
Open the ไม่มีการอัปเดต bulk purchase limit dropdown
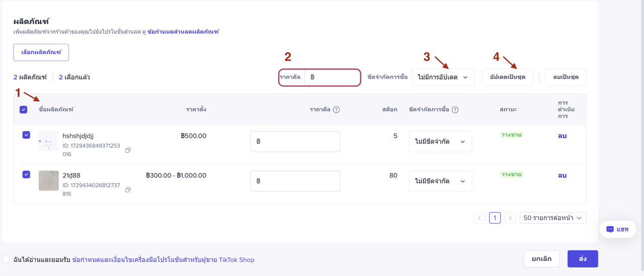click(443, 77)
